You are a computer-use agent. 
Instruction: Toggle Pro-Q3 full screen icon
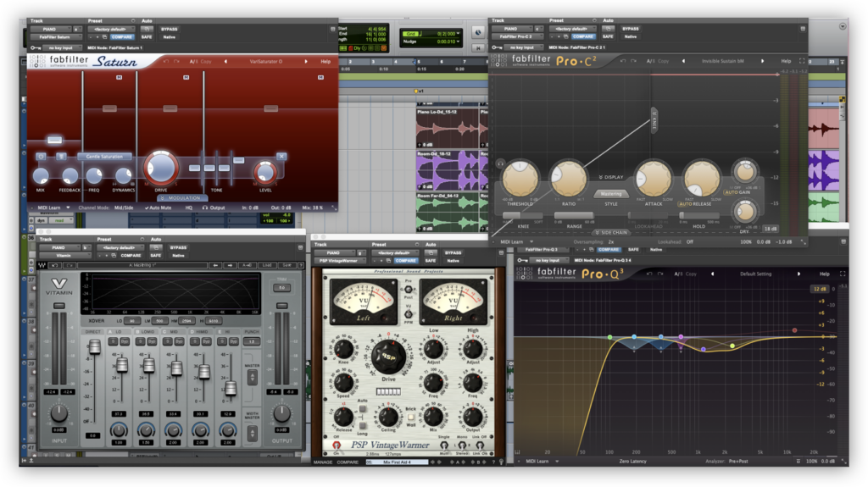pyautogui.click(x=843, y=274)
